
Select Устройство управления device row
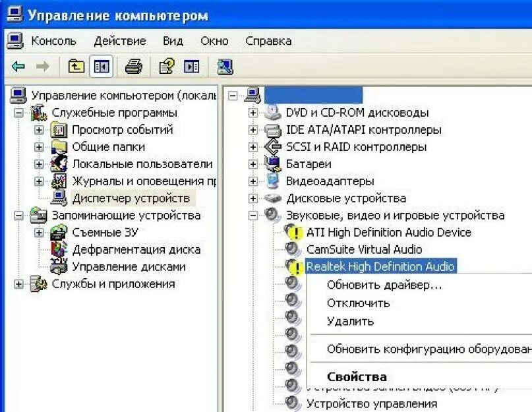click(x=372, y=404)
